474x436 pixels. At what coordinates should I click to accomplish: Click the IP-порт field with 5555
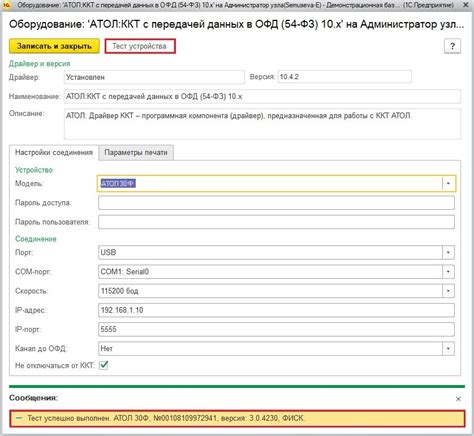click(x=276, y=329)
